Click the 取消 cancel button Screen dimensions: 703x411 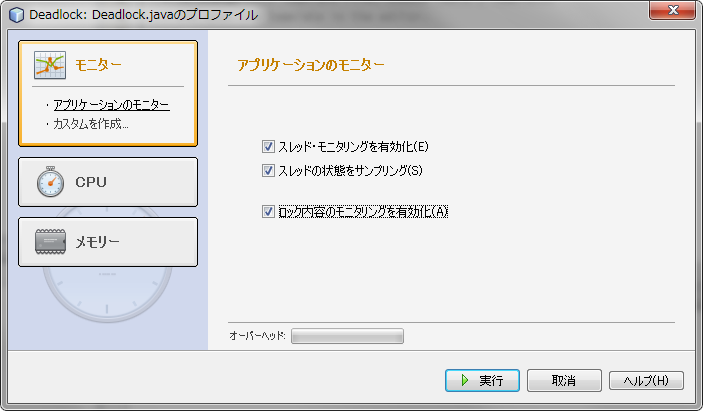click(564, 381)
